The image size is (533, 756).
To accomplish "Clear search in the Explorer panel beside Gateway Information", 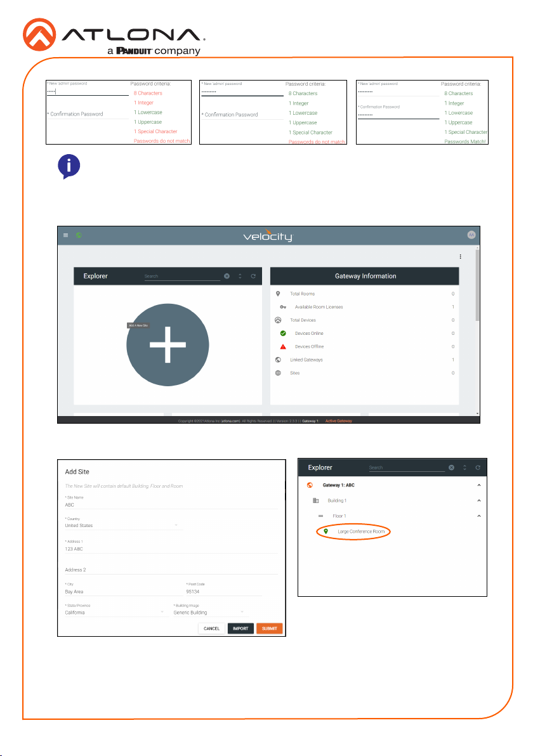I will tap(227, 277).
